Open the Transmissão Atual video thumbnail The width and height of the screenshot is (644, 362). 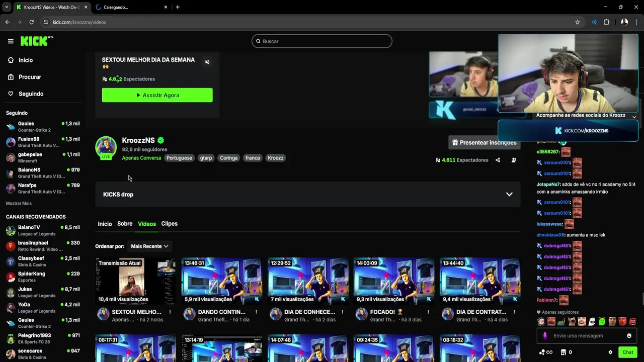coord(135,281)
